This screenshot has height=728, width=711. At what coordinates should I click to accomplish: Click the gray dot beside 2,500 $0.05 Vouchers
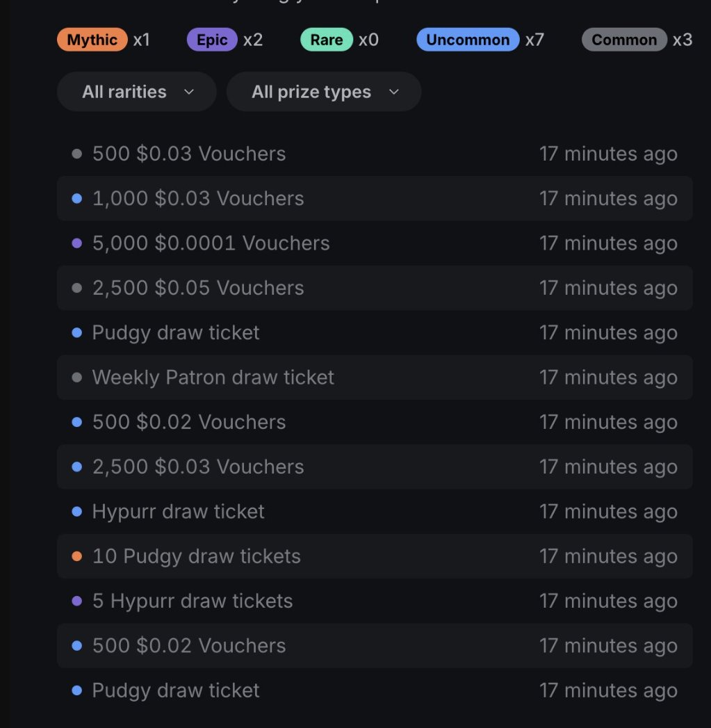tap(77, 288)
